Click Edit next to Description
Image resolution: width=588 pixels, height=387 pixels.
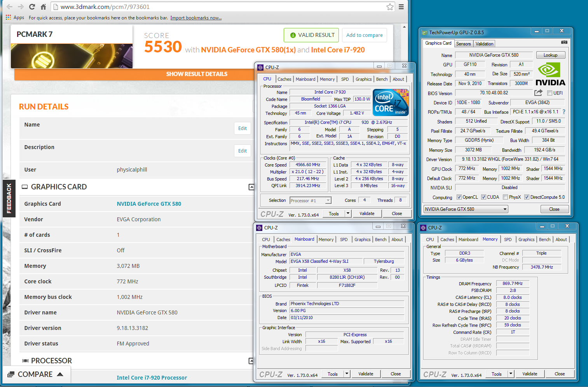pos(242,151)
